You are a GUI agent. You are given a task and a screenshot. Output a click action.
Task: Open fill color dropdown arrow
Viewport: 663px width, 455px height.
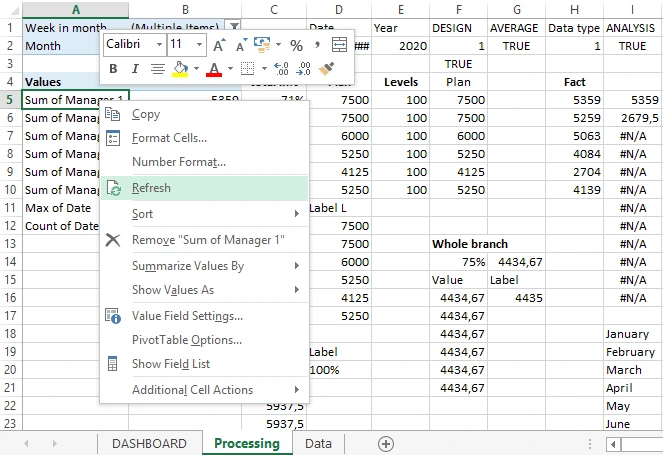(197, 69)
